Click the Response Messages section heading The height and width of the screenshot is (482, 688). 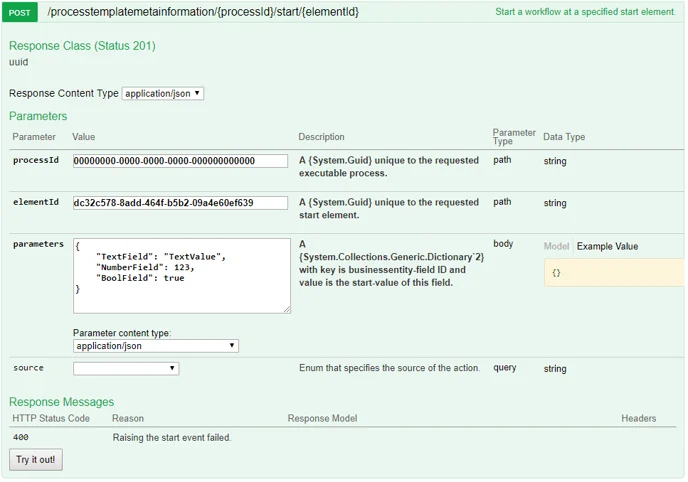click(x=62, y=402)
